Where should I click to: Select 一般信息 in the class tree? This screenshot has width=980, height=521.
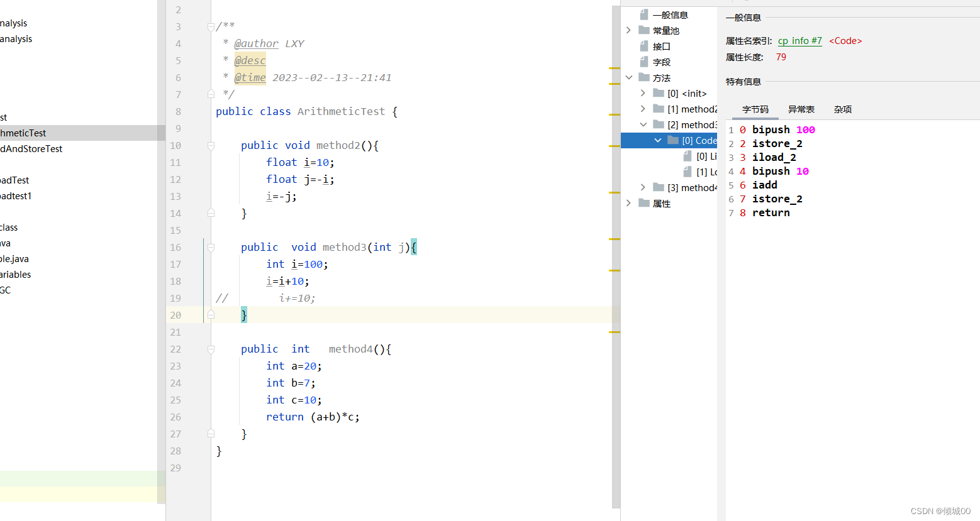click(x=670, y=15)
